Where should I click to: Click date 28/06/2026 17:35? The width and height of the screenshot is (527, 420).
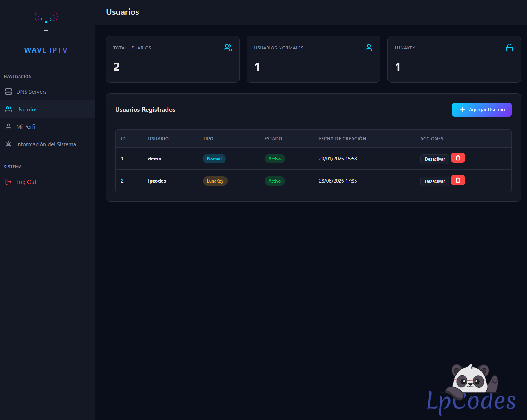click(338, 181)
